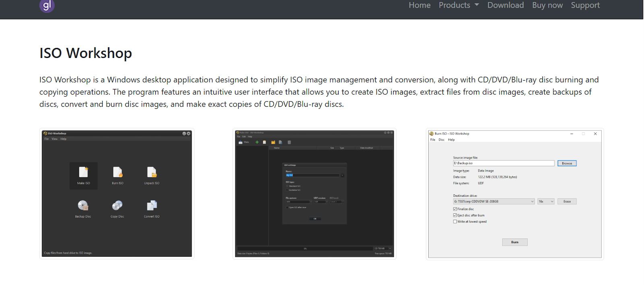Open the Make ISO screenshot thumbnail
The image size is (644, 285).
(x=314, y=194)
